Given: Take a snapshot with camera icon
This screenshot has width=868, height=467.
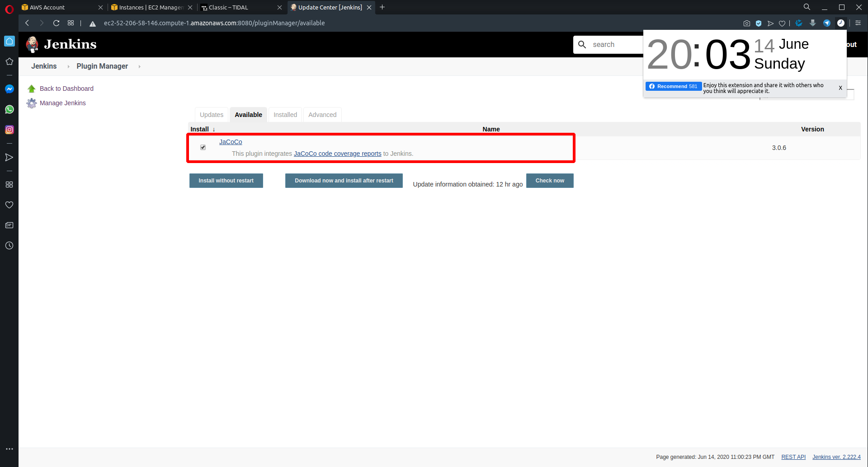Looking at the screenshot, I should click(747, 23).
